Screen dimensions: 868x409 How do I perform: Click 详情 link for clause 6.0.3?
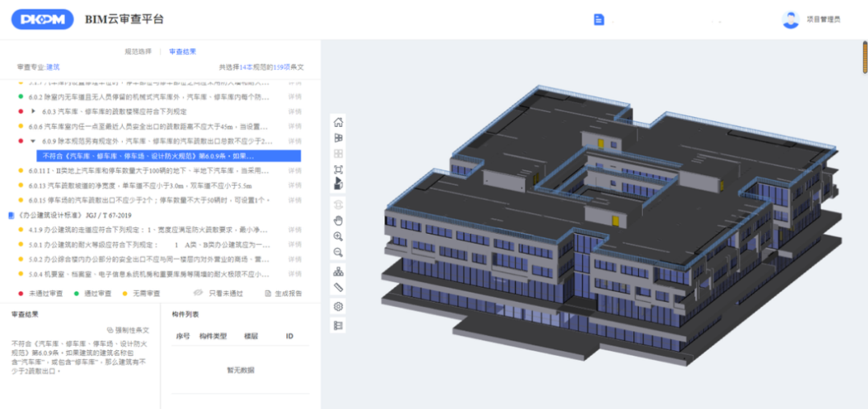(294, 111)
